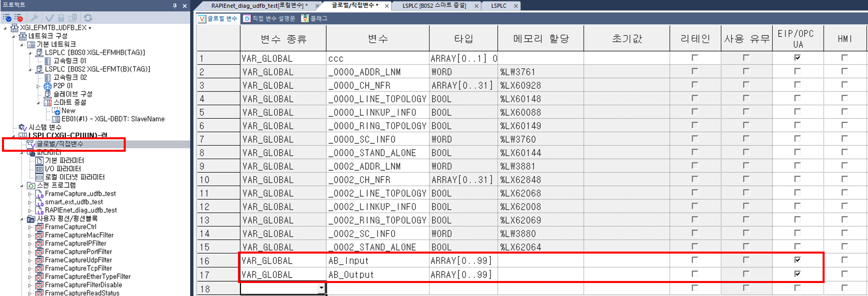The image size is (868, 296).
Task: Select 글로벌/직접변수 in the project tree
Action: [60, 144]
